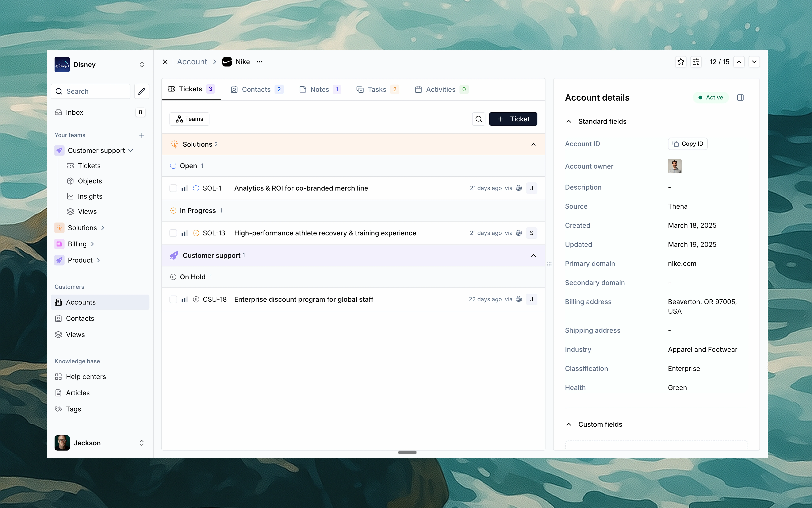812x508 pixels.
Task: Click the Active status badge
Action: 711,97
